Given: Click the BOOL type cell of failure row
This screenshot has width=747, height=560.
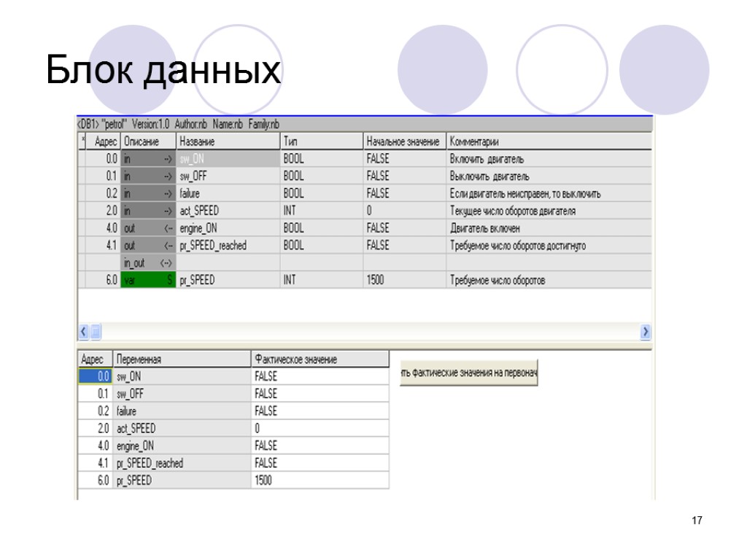Looking at the screenshot, I should point(322,193).
